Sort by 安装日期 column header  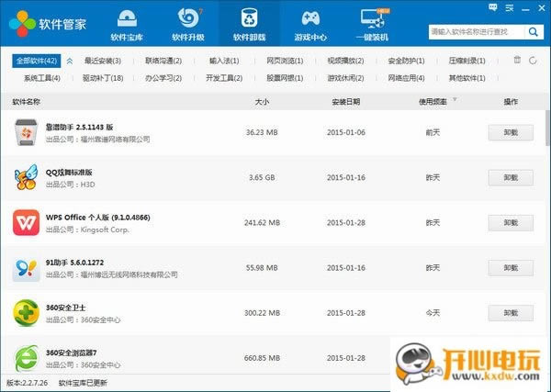(346, 102)
